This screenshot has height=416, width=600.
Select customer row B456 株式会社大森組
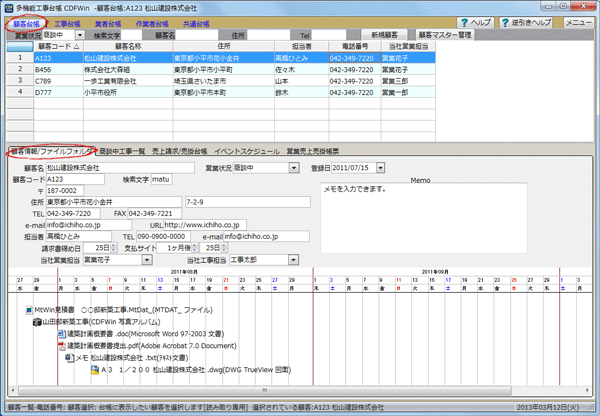coord(100,70)
